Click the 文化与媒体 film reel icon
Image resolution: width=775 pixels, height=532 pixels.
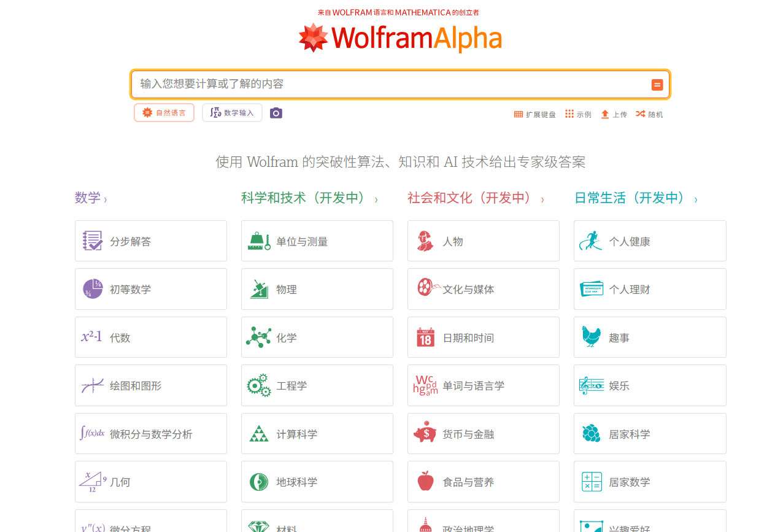428,287
